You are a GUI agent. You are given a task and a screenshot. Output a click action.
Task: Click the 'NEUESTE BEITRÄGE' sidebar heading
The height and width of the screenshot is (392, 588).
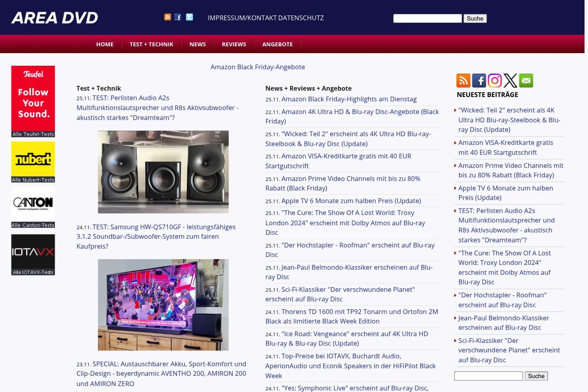point(487,95)
